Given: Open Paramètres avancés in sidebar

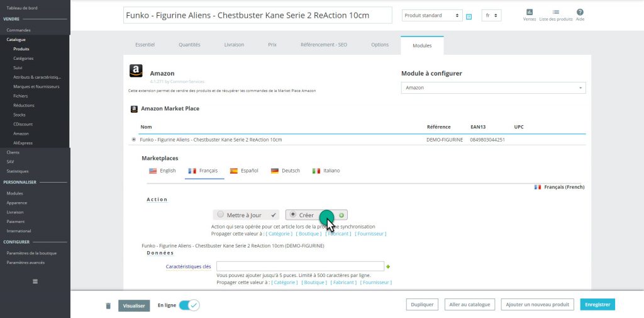Looking at the screenshot, I should 25,263.
